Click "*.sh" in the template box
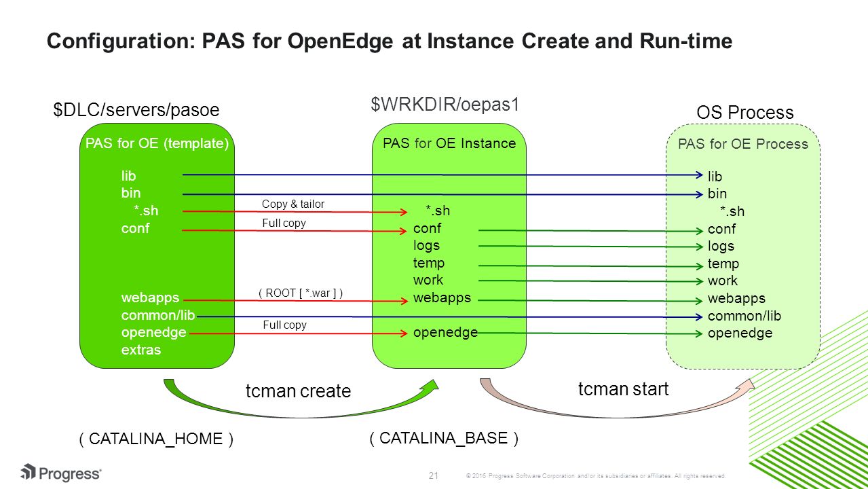This screenshot has width=868, height=489. (147, 211)
